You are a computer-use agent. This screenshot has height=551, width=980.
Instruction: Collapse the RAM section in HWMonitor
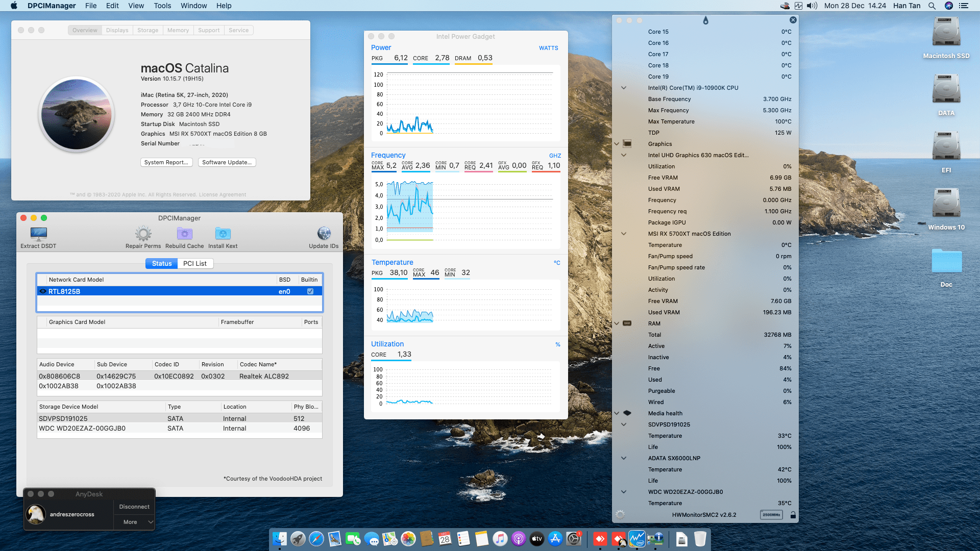pos(617,323)
